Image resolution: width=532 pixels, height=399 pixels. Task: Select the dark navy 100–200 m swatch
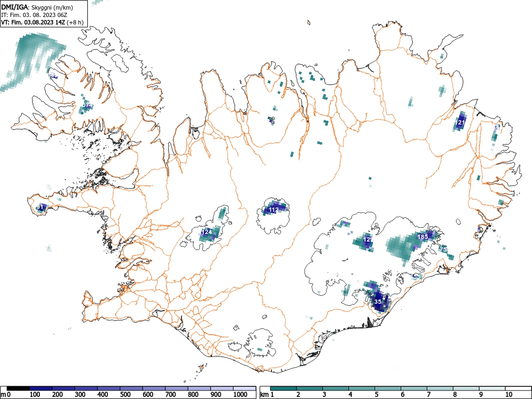41,388
